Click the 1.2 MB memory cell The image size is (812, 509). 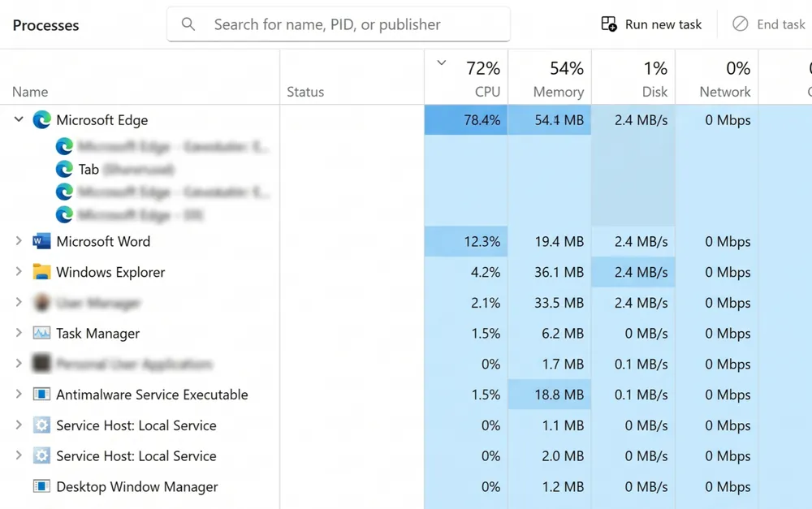click(550, 486)
